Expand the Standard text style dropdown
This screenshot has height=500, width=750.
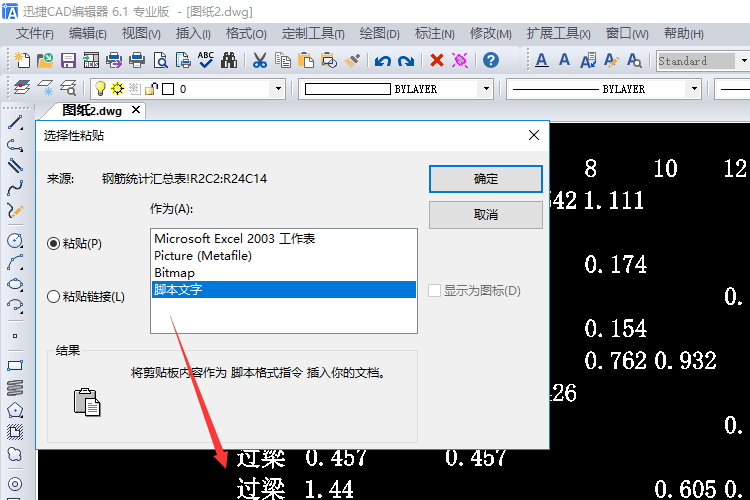pyautogui.click(x=743, y=61)
